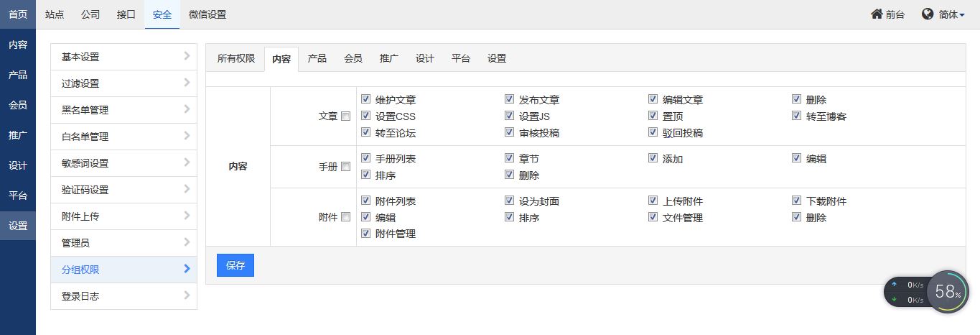Uncheck the 下载附件 permission
The height and width of the screenshot is (335, 980).
[x=797, y=201]
